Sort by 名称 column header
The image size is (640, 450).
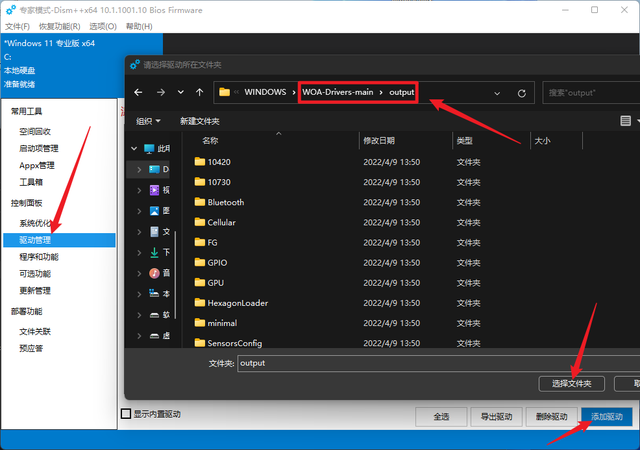[x=210, y=140]
